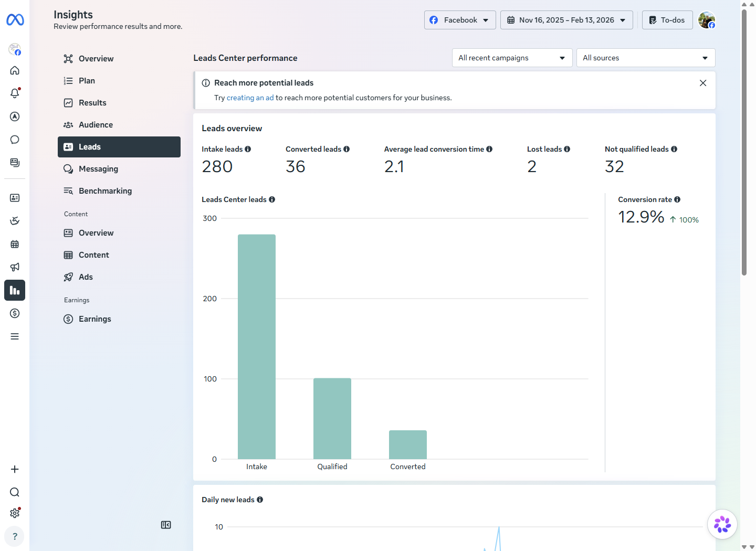Open the megaphone Ads icon
Screen dimensions: 756x551
point(15,267)
